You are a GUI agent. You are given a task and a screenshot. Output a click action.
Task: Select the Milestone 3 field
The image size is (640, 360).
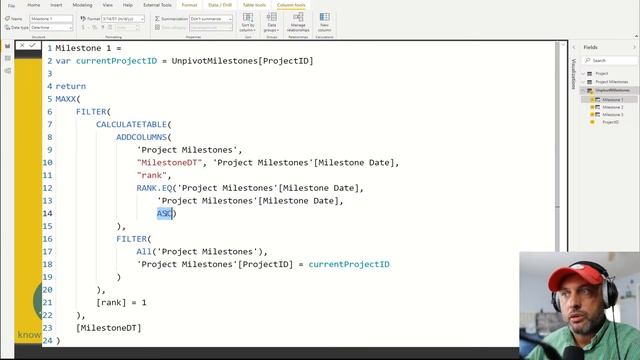[x=613, y=115]
